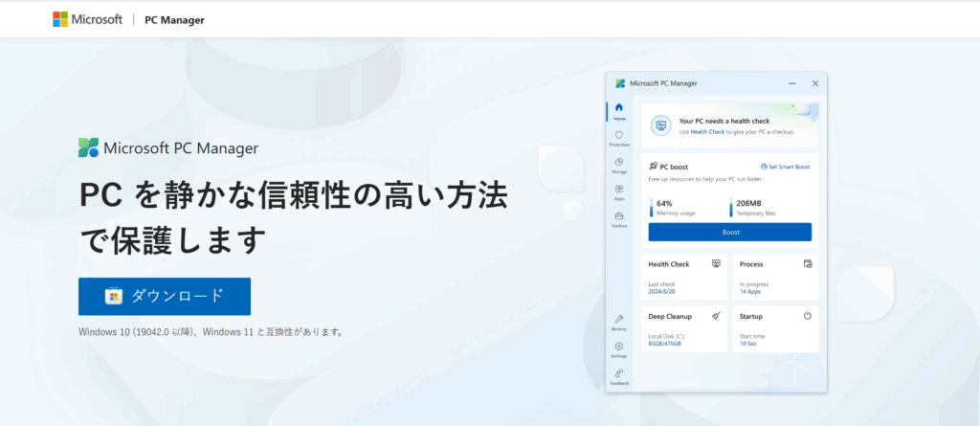Open the PC Manager header link

point(174,20)
